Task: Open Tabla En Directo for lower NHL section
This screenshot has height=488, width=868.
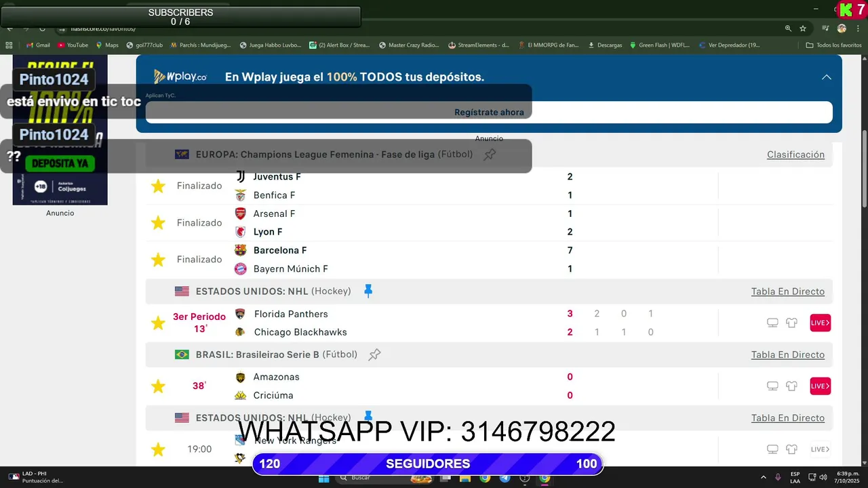Action: [x=788, y=418]
